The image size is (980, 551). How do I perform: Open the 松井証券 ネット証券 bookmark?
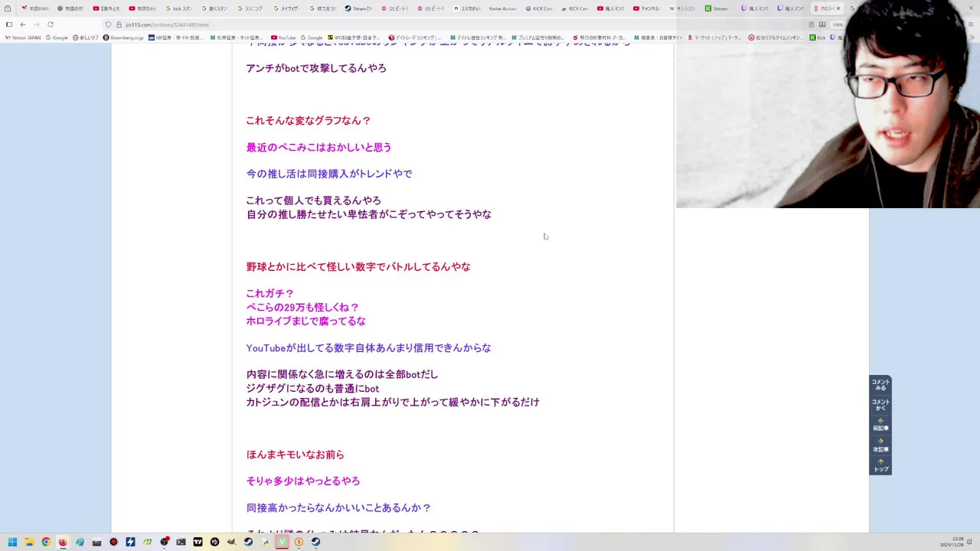pos(236,37)
